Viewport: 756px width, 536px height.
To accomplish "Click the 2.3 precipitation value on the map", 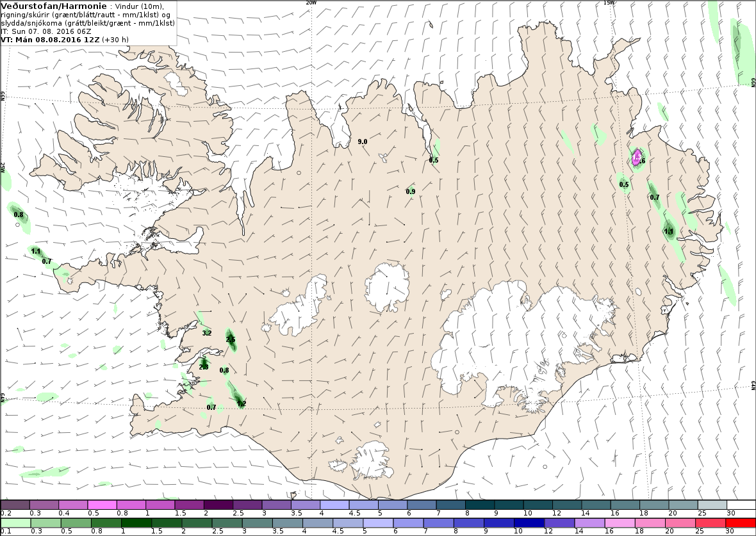I will point(204,367).
